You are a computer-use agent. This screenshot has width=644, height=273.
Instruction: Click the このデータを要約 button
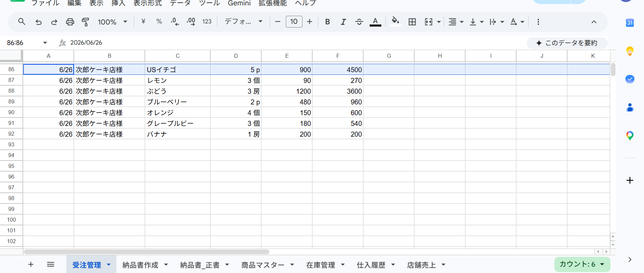point(567,43)
